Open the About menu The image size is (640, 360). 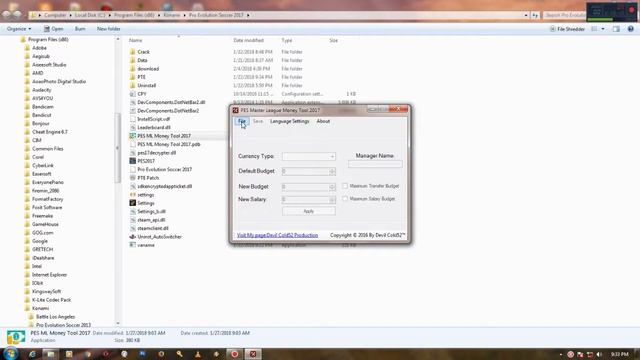pos(323,121)
